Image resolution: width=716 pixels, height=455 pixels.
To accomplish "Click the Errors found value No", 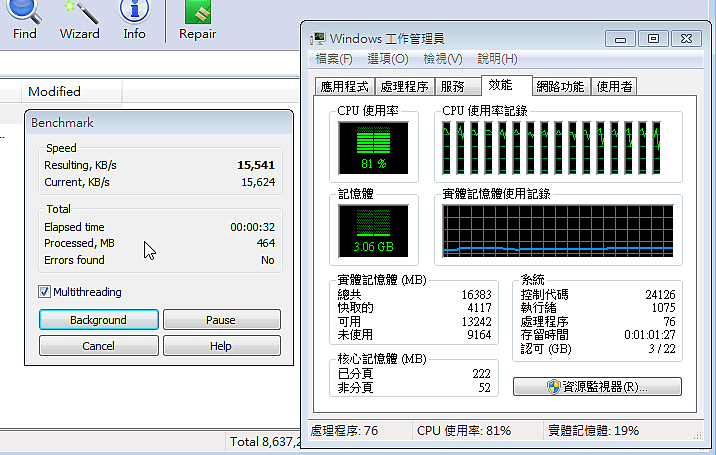I will 268,260.
